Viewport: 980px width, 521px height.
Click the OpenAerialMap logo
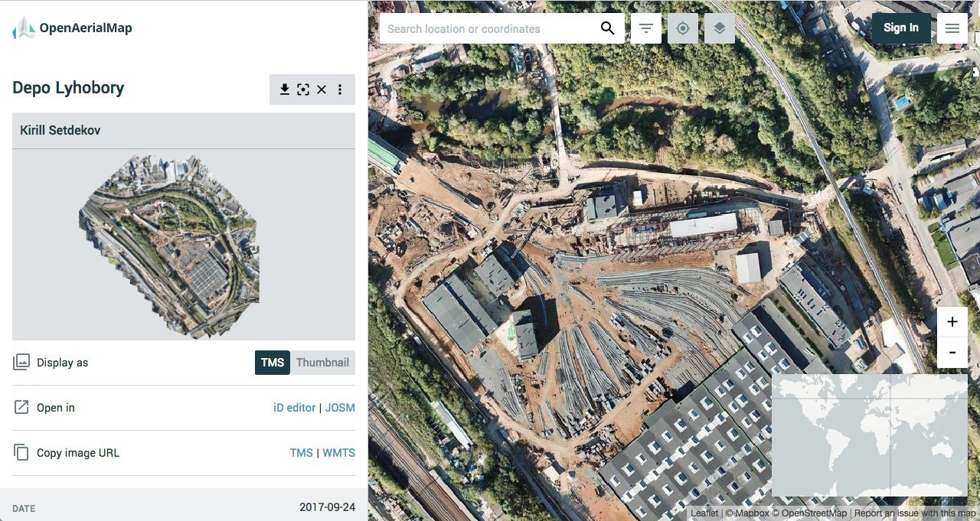tap(73, 28)
